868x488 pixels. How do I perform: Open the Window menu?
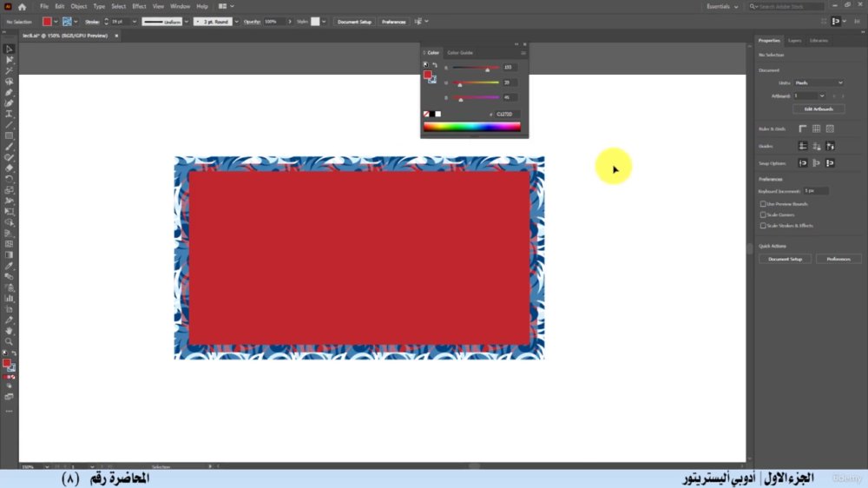click(180, 7)
